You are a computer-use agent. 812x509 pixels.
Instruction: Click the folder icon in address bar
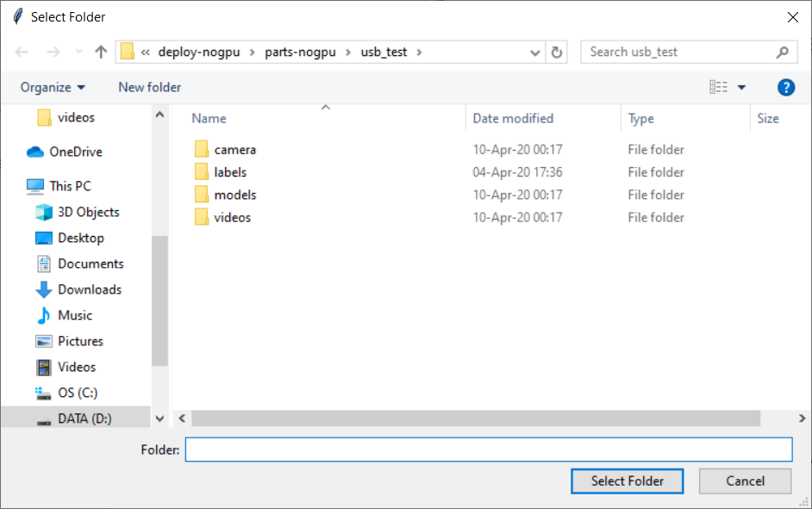click(128, 52)
